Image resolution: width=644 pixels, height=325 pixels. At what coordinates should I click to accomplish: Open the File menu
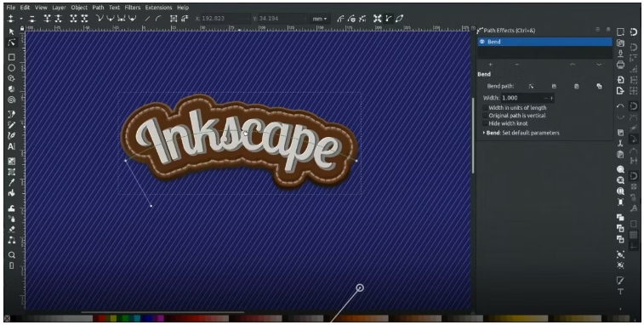point(11,8)
